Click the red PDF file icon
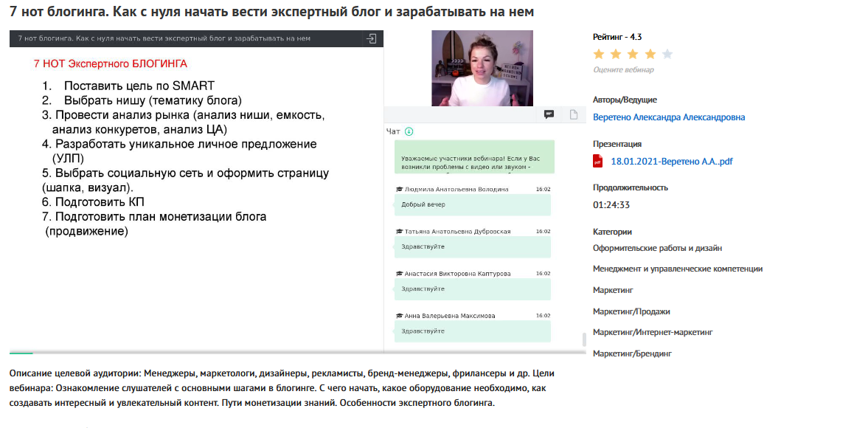The image size is (868, 428). tap(598, 162)
